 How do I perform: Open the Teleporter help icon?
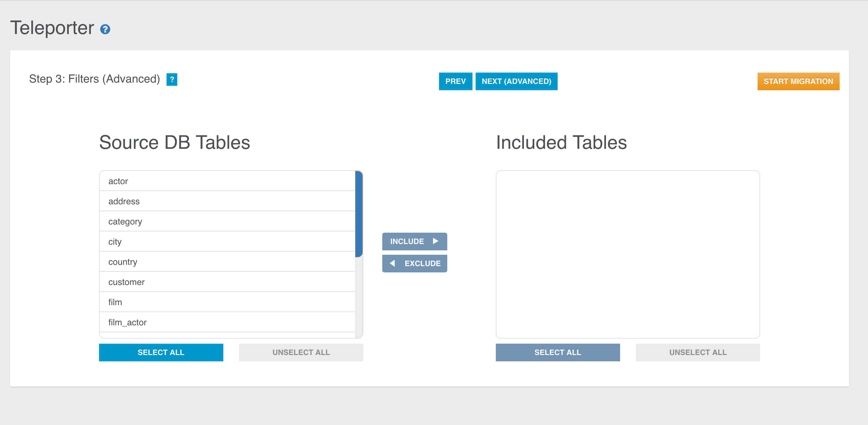coord(105,30)
